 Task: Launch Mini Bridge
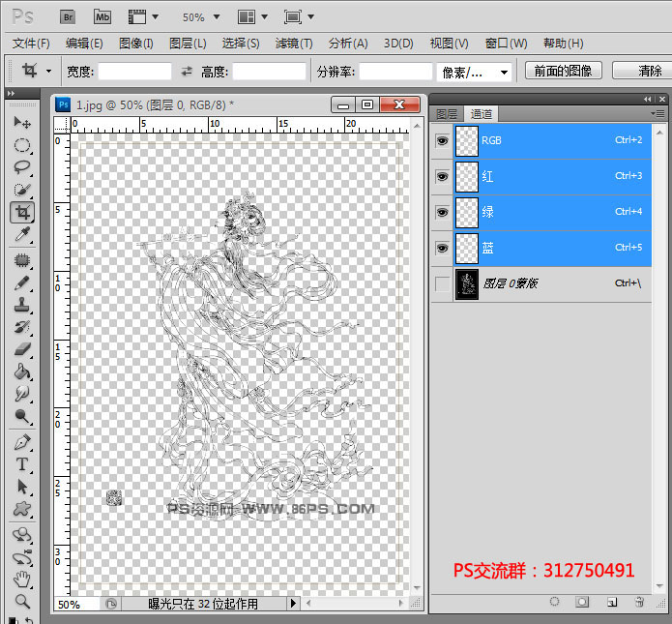click(102, 17)
